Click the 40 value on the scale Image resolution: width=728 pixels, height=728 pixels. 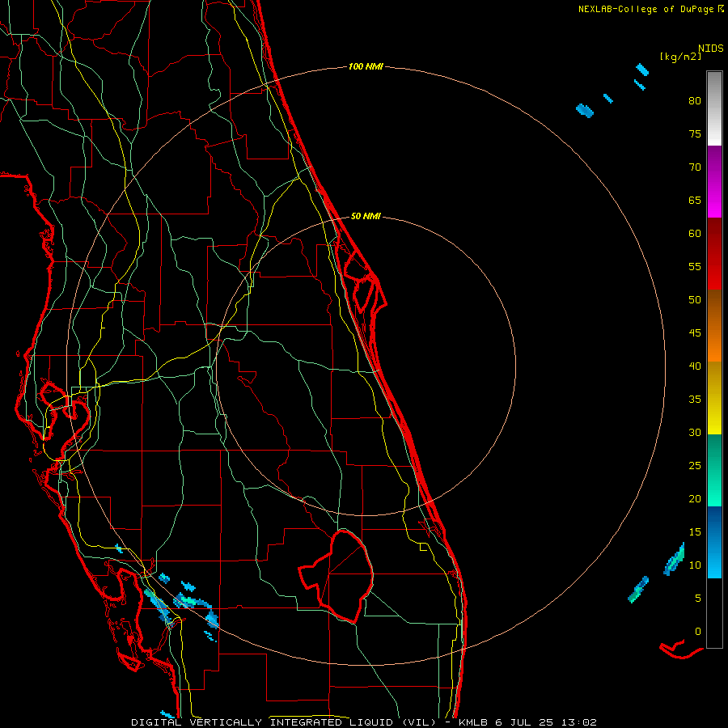pyautogui.click(x=695, y=366)
